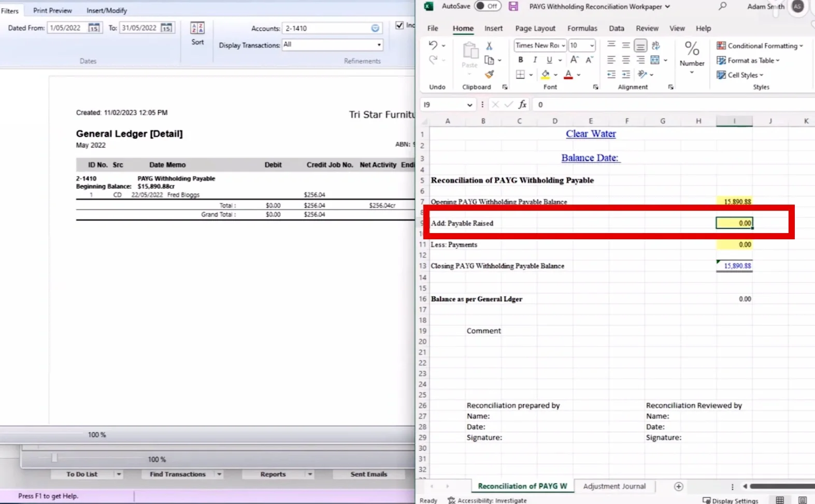Screen dimensions: 815x504
Task: Click the Cut scissors icon
Action: [x=489, y=46]
